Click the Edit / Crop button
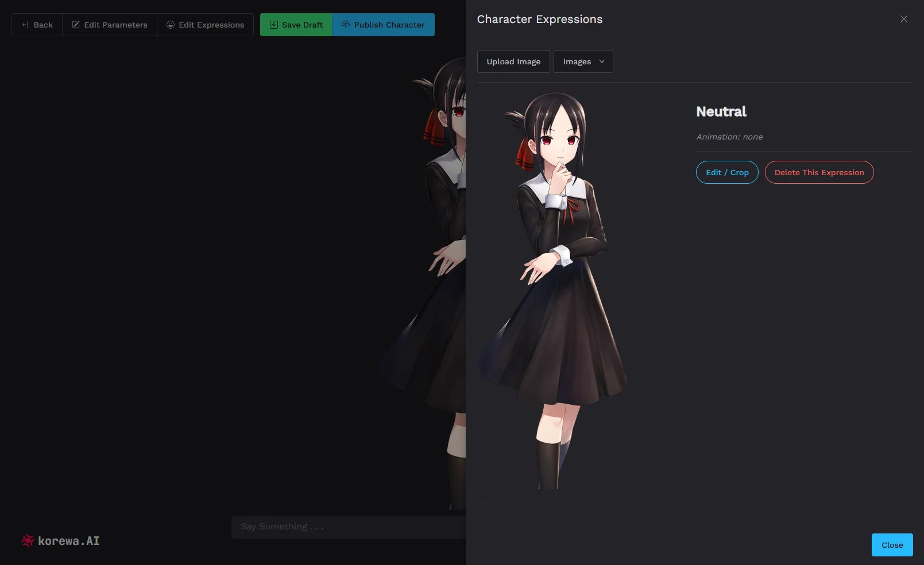 pyautogui.click(x=726, y=172)
